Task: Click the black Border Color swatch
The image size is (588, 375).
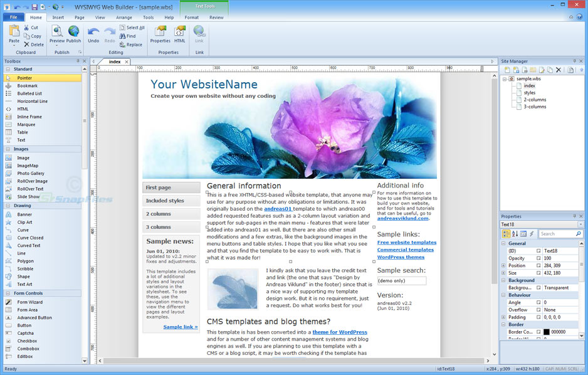Action: (x=547, y=332)
